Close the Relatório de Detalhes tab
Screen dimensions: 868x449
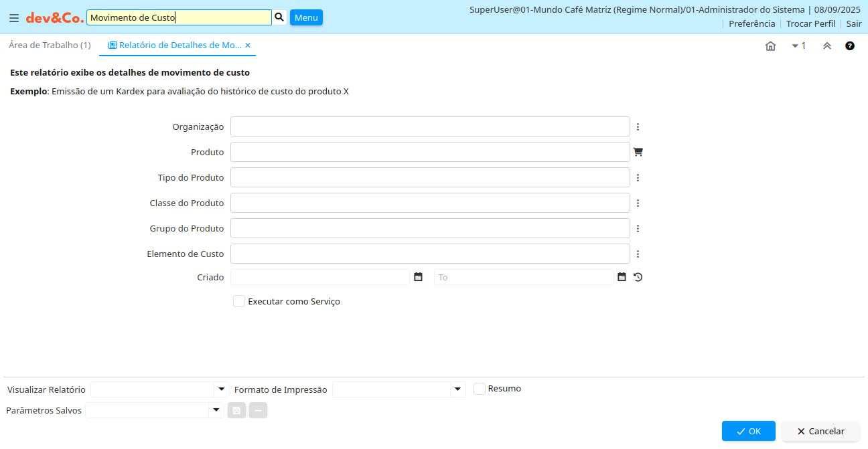pos(248,46)
